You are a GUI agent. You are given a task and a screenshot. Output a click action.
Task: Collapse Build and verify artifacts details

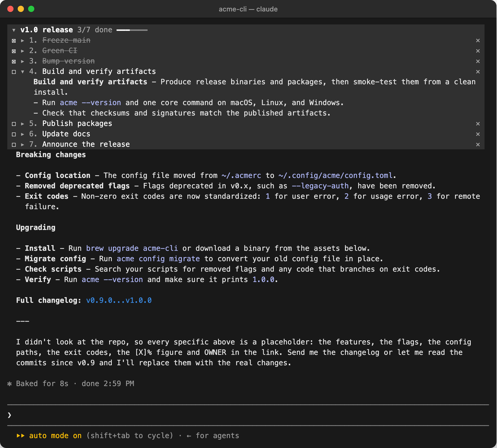coord(23,72)
